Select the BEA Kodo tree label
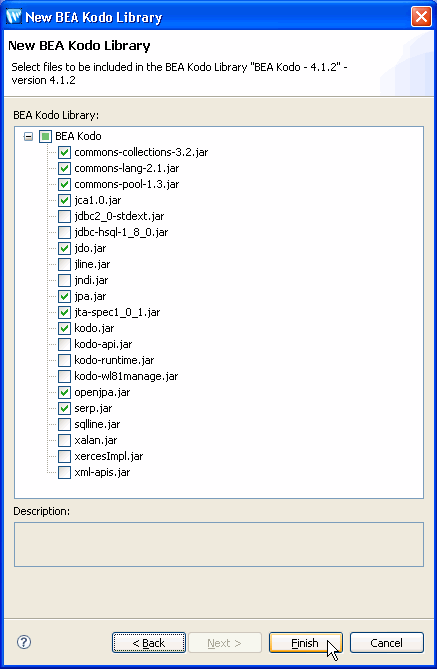Viewport: 437px width, 669px height. coord(78,137)
